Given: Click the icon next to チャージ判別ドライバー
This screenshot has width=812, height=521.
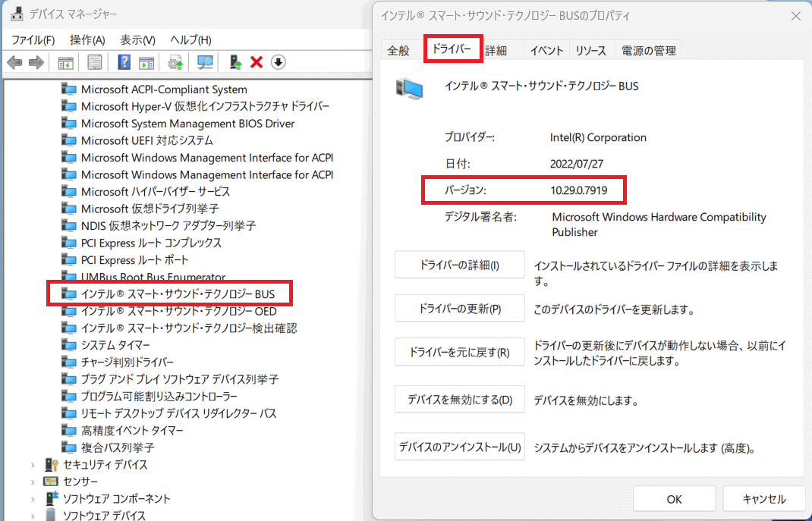Looking at the screenshot, I should [68, 363].
